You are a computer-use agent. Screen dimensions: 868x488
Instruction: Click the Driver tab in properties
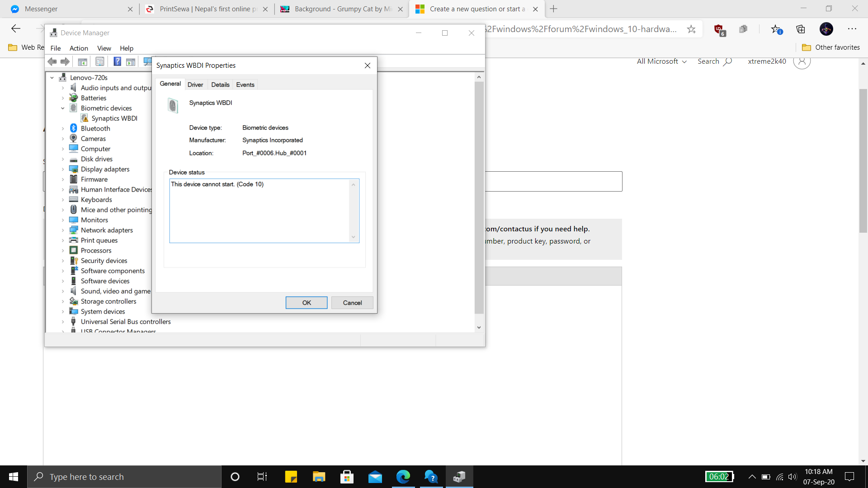[196, 84]
